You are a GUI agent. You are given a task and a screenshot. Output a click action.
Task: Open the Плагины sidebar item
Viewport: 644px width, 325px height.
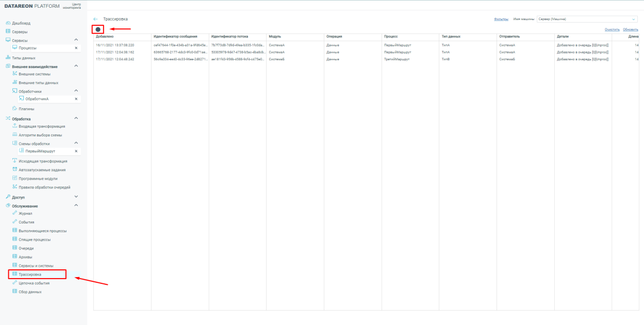(26, 109)
